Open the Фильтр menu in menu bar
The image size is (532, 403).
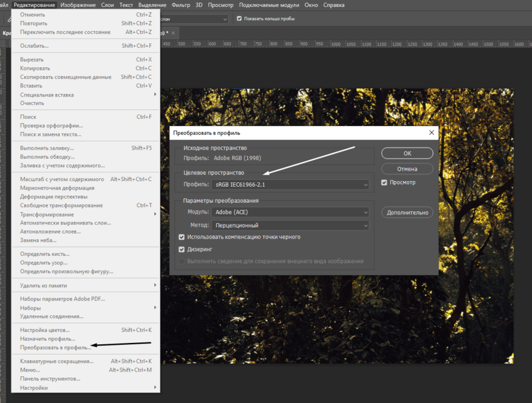tap(181, 5)
